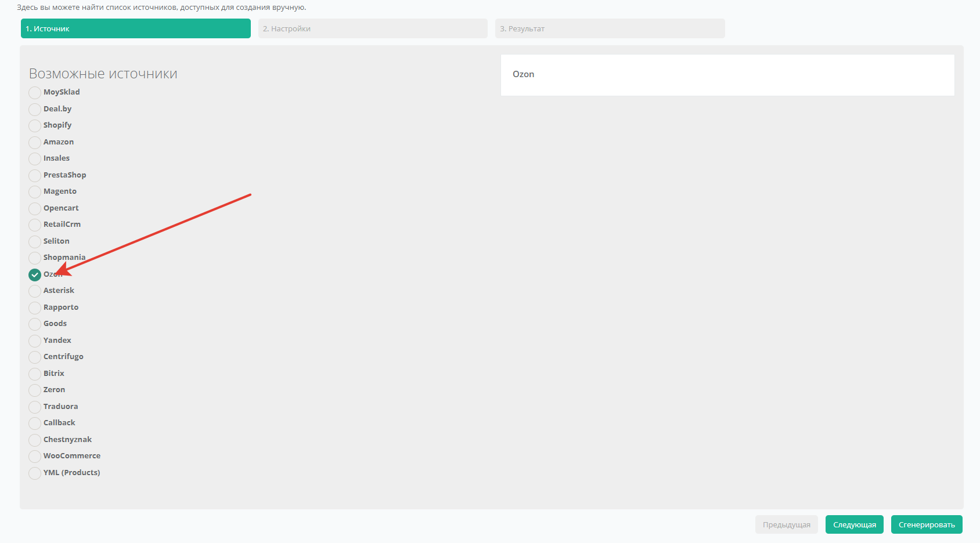Select the WooCommerce source
The height and width of the screenshot is (543, 980).
[x=35, y=457]
